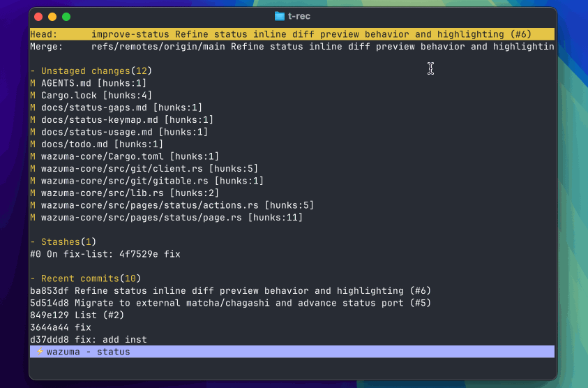This screenshot has width=588, height=388.
Task: Collapse the Stashes section
Action: [33, 242]
